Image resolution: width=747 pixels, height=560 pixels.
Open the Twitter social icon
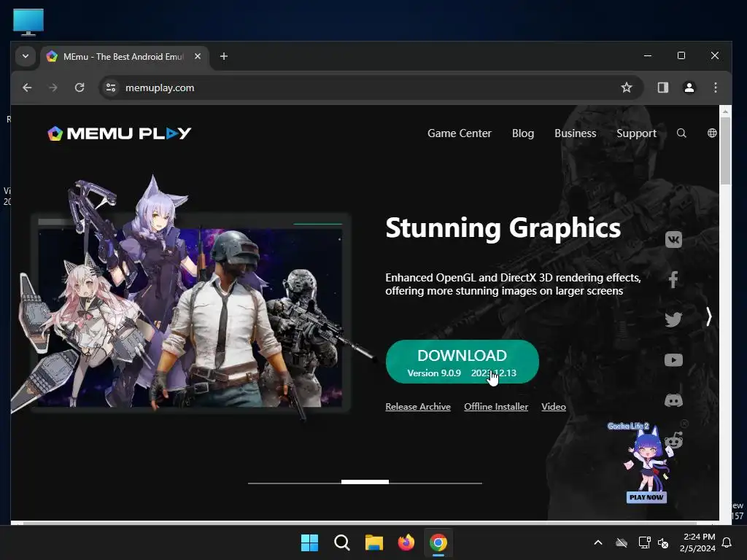pyautogui.click(x=673, y=319)
